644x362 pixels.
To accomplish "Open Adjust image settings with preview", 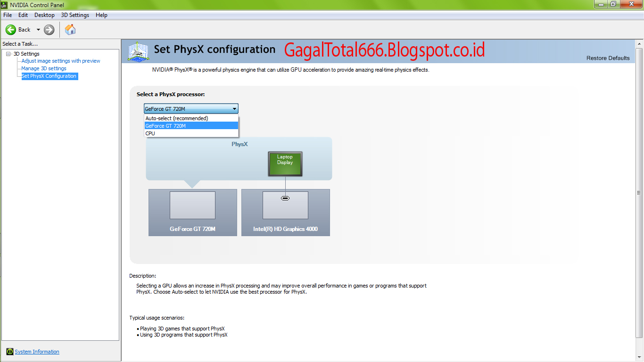I will coord(61,61).
